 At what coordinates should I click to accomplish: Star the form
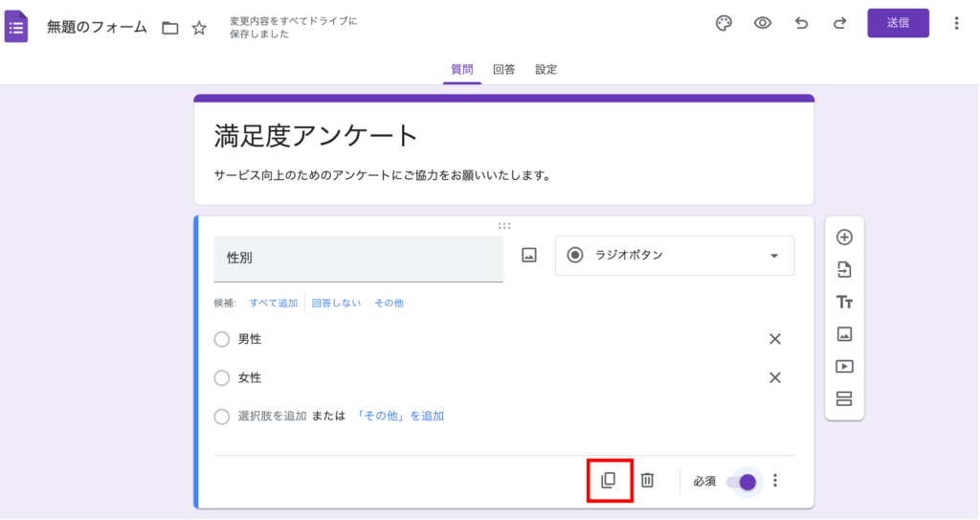[x=199, y=28]
